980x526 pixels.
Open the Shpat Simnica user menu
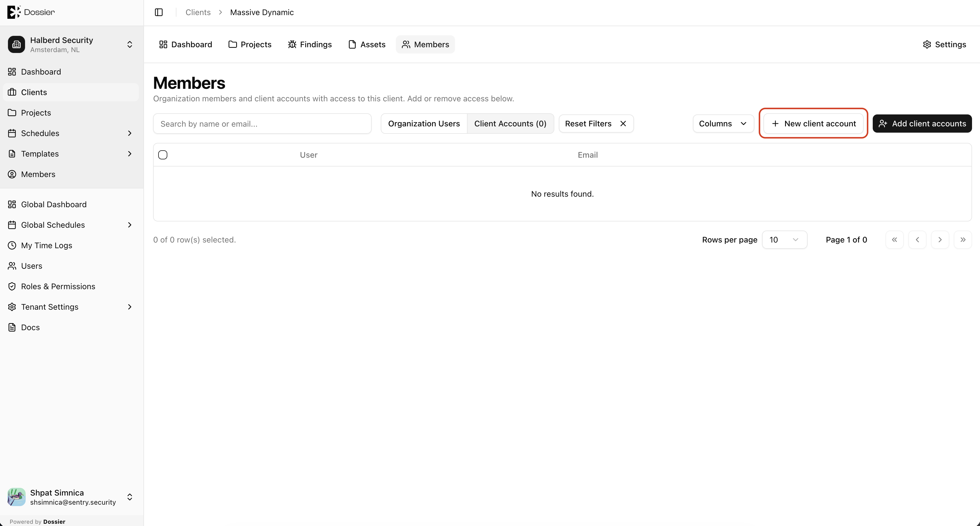71,497
